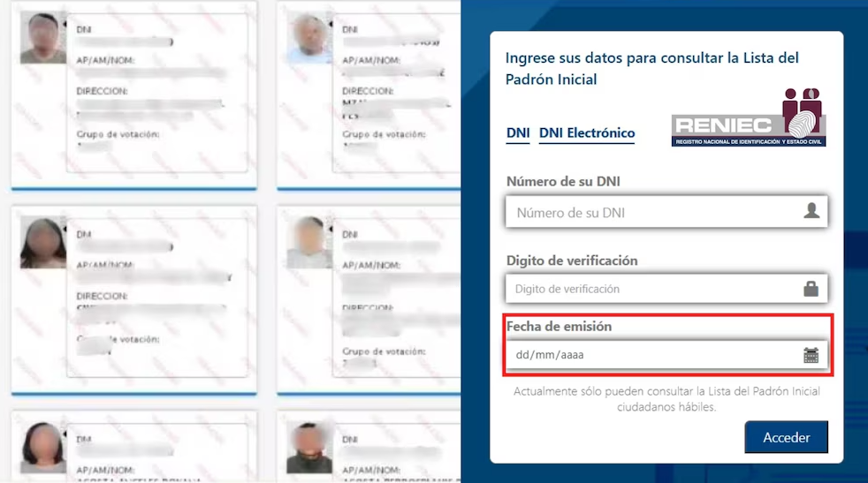This screenshot has width=868, height=483.
Task: Click the bottom-left voter card photo
Action: click(43, 448)
